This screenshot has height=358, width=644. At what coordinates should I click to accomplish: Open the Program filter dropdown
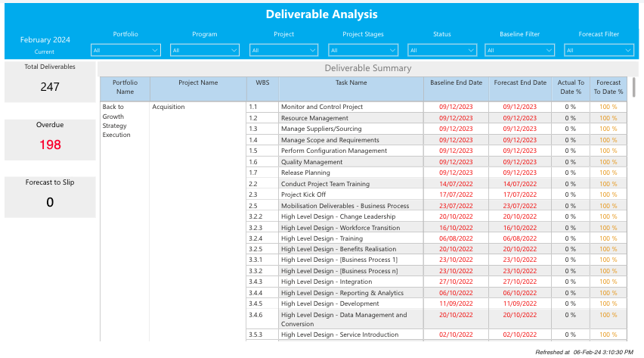[x=205, y=50]
